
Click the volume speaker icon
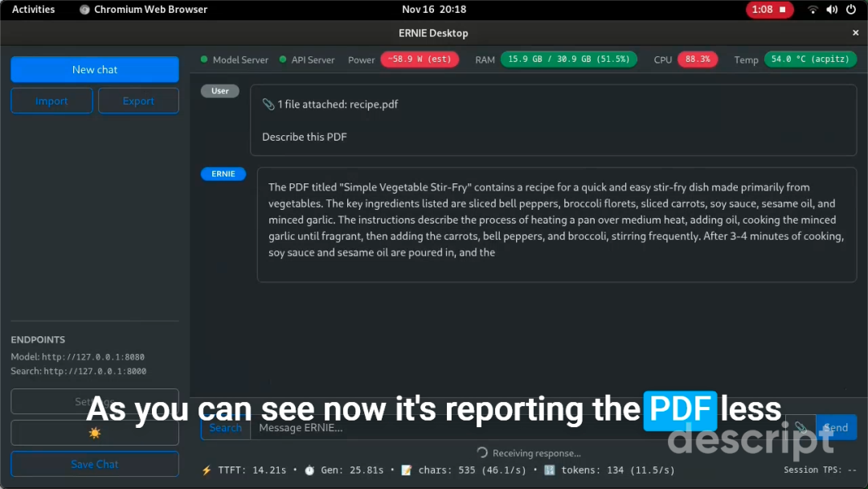pos(832,10)
